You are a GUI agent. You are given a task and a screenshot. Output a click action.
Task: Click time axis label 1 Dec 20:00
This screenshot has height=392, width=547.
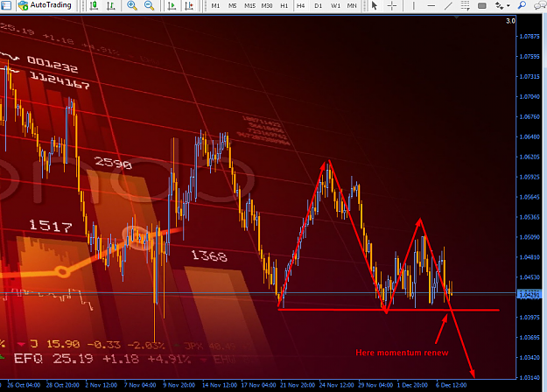coord(412,385)
